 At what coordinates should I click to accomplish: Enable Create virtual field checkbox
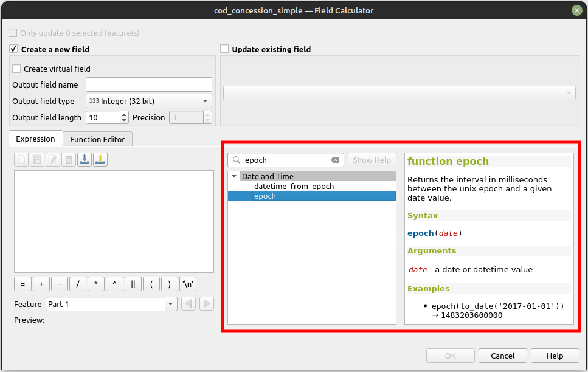click(x=16, y=69)
